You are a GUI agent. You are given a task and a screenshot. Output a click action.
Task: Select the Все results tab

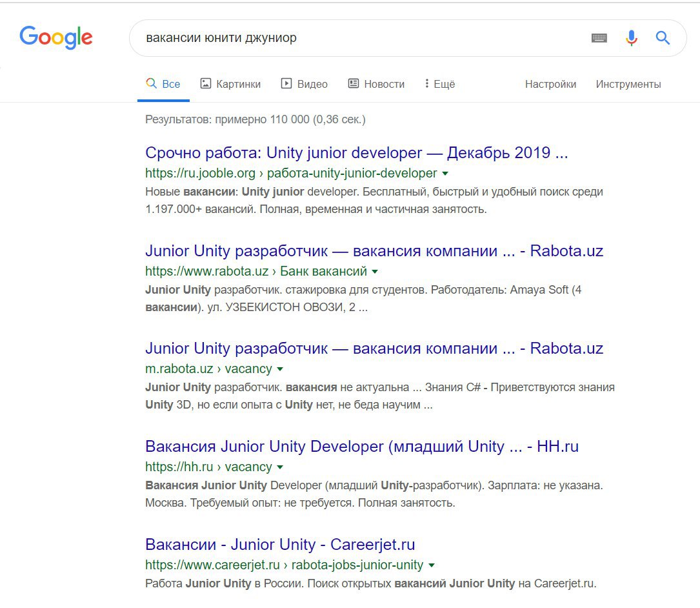pyautogui.click(x=163, y=84)
